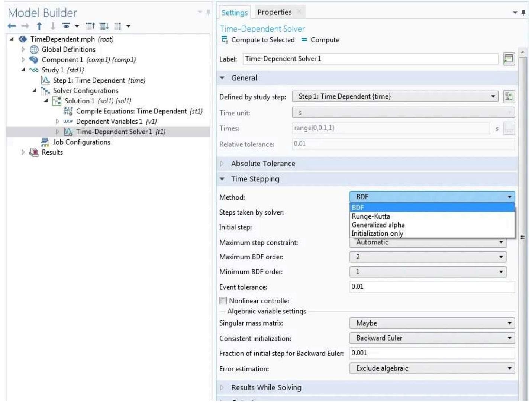
Task: Click the move up arrow icon
Action: click(x=39, y=26)
